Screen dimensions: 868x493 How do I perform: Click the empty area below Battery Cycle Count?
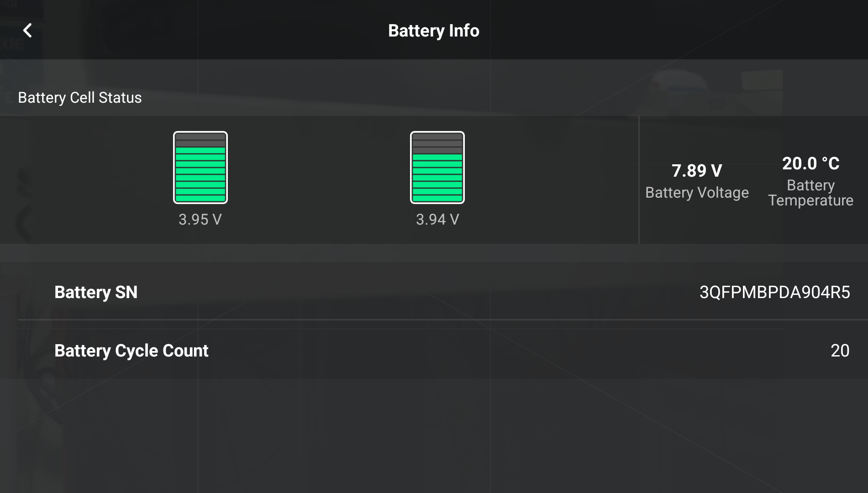[x=434, y=434]
